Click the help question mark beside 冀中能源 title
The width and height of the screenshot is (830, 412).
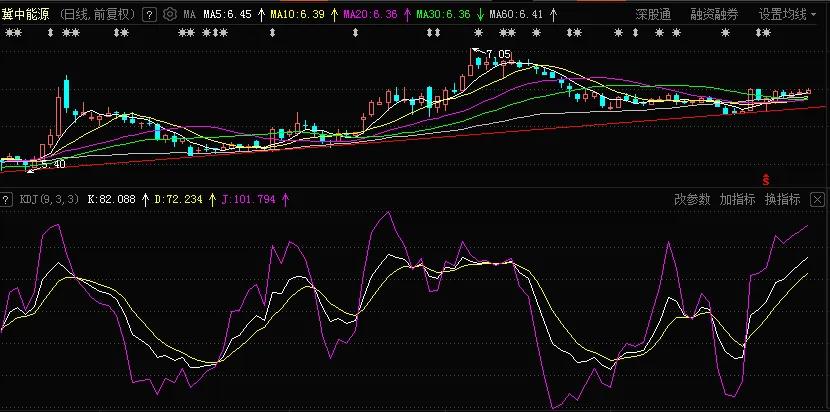(x=149, y=15)
